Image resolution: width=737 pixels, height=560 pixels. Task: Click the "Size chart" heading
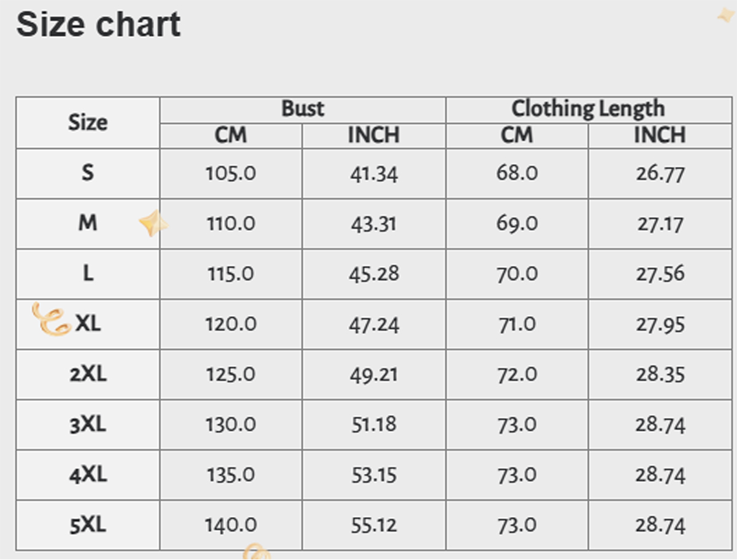[x=98, y=25]
